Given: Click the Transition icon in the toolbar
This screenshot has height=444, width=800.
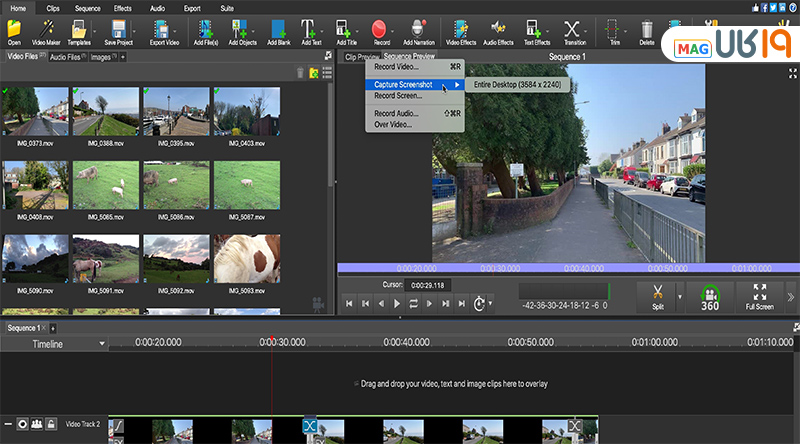Looking at the screenshot, I should tap(572, 29).
